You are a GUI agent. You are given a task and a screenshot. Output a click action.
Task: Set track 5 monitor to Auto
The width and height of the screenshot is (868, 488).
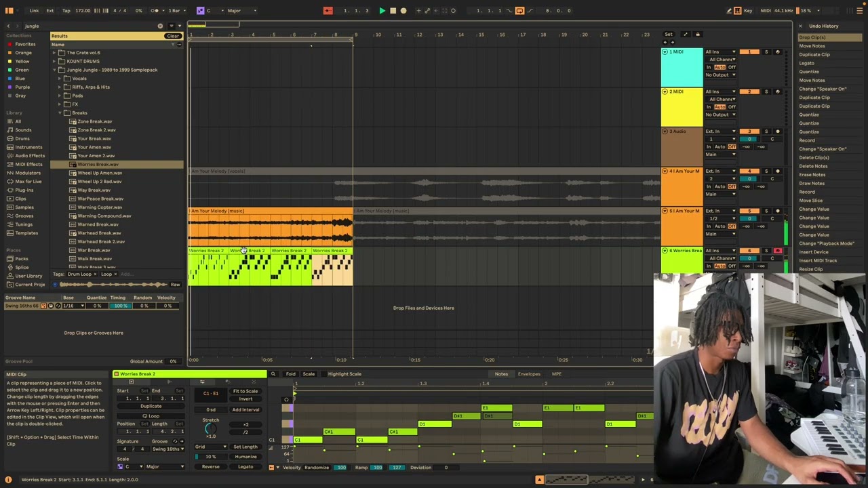pyautogui.click(x=719, y=226)
